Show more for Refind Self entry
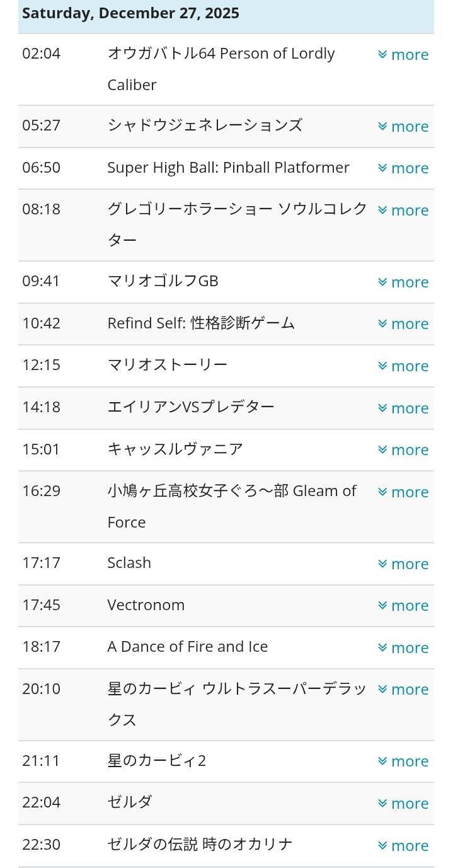453x868 pixels. [403, 324]
